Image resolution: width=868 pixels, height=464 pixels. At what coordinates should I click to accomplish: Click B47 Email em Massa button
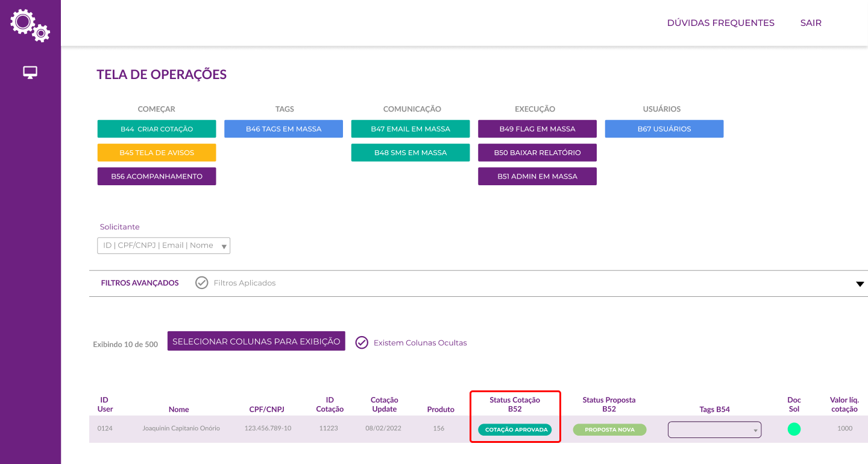coord(410,129)
